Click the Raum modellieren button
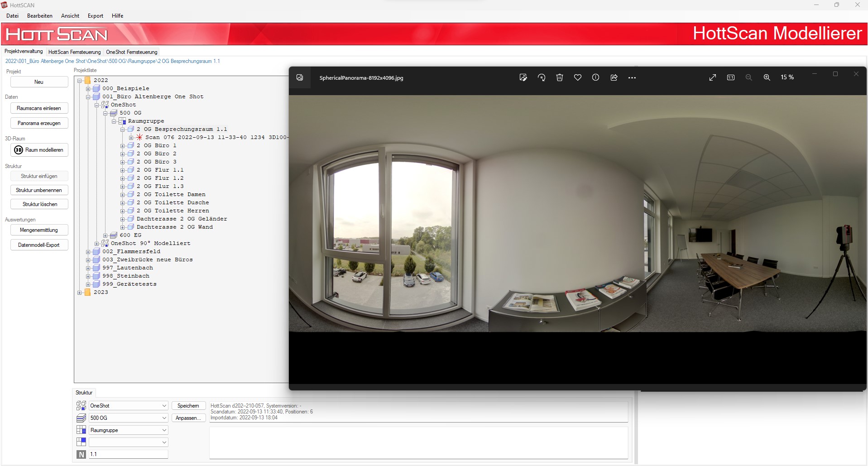This screenshot has height=466, width=868. pyautogui.click(x=39, y=150)
